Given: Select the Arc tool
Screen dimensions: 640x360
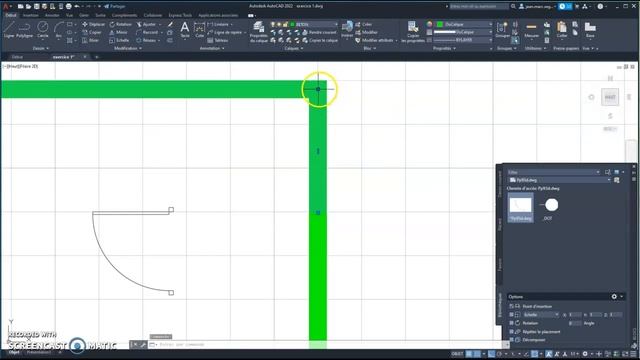Looking at the screenshot, I should [58, 30].
